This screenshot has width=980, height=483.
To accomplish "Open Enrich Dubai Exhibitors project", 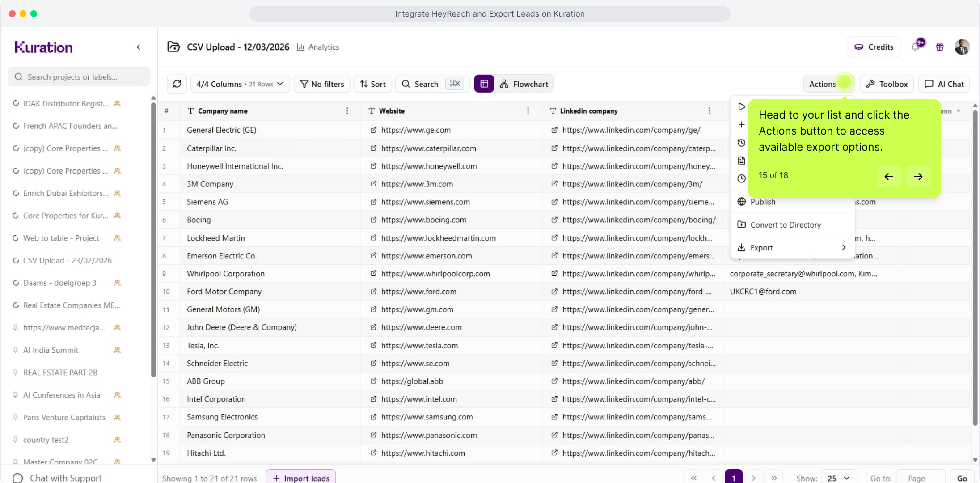I will [66, 193].
